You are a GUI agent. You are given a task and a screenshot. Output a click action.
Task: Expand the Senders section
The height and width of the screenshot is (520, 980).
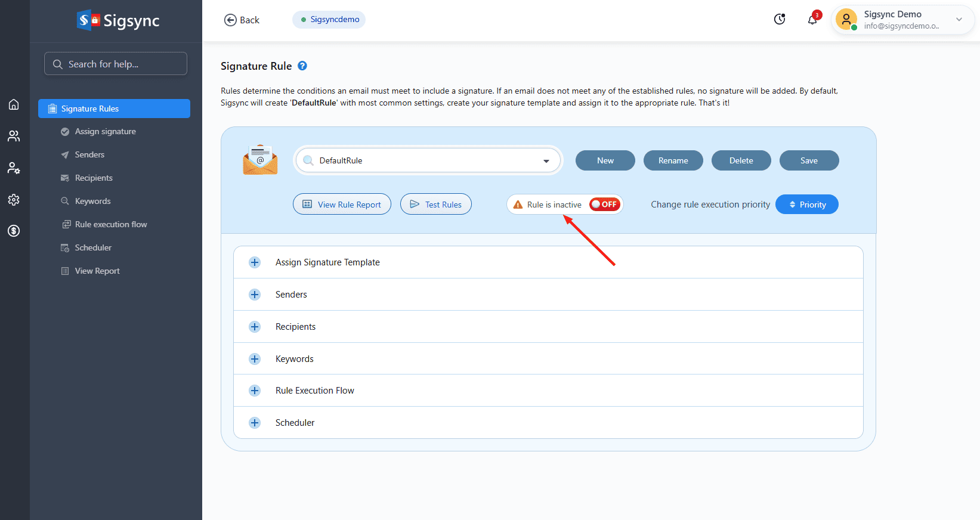point(255,295)
